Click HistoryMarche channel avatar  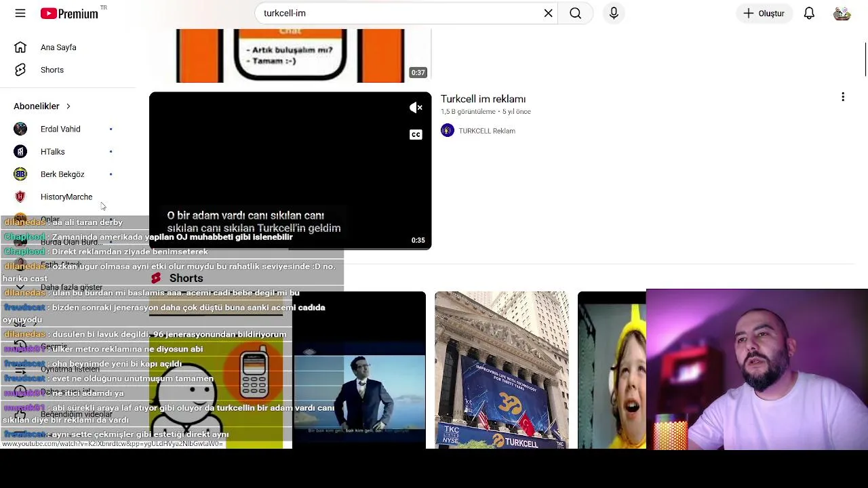point(20,197)
